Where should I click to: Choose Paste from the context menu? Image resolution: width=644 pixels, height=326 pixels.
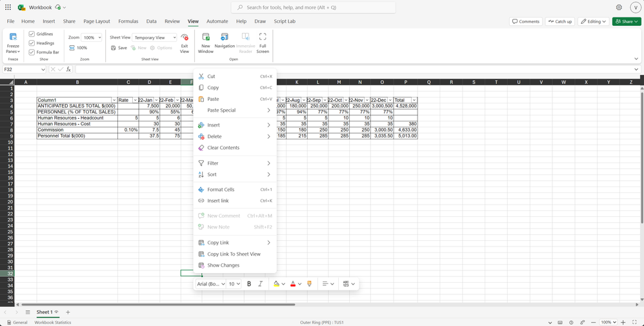point(235,99)
